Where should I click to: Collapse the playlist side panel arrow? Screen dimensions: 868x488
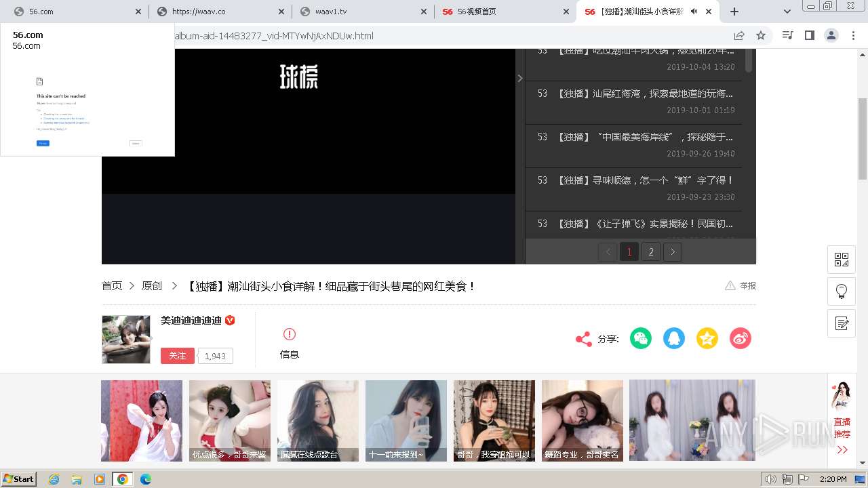(x=520, y=79)
